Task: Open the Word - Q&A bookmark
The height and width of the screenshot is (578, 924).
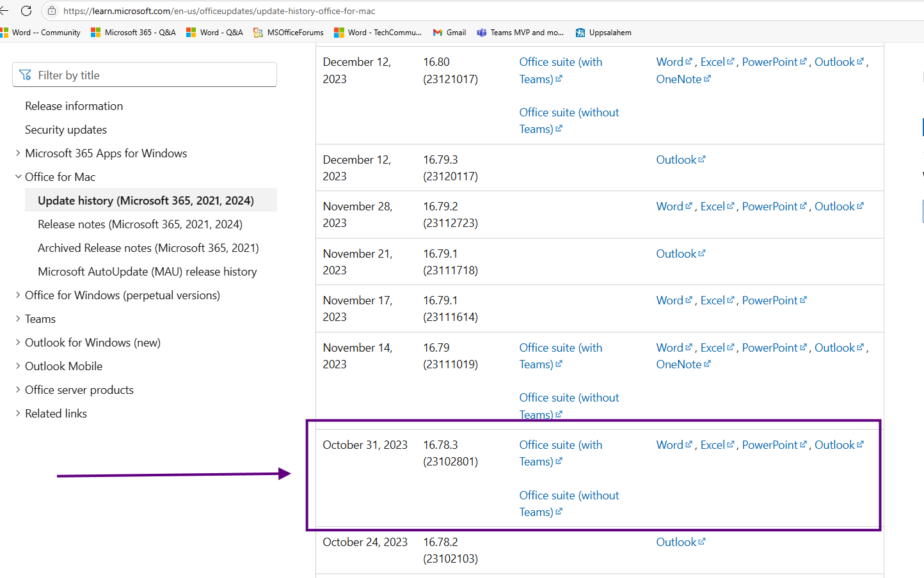Action: (x=214, y=33)
